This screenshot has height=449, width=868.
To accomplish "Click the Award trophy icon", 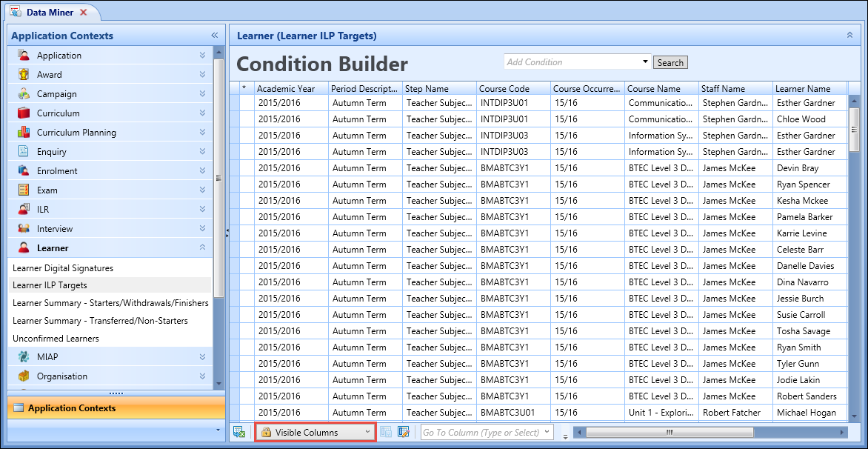I will 22,74.
